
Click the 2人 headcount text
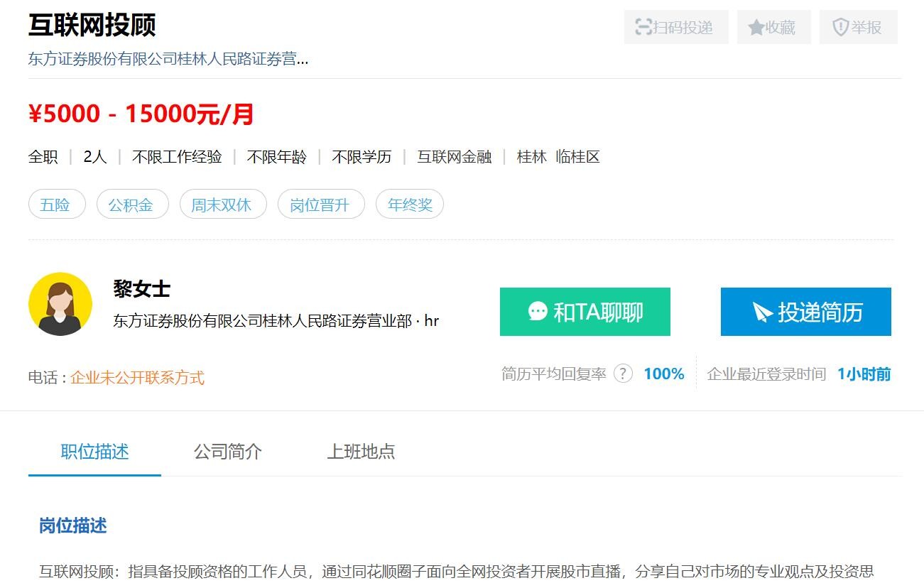pos(95,157)
